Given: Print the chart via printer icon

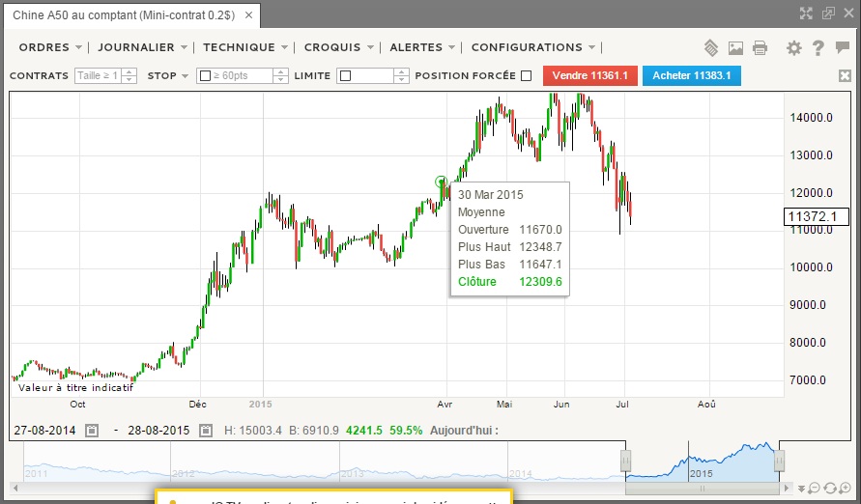Looking at the screenshot, I should (x=760, y=47).
